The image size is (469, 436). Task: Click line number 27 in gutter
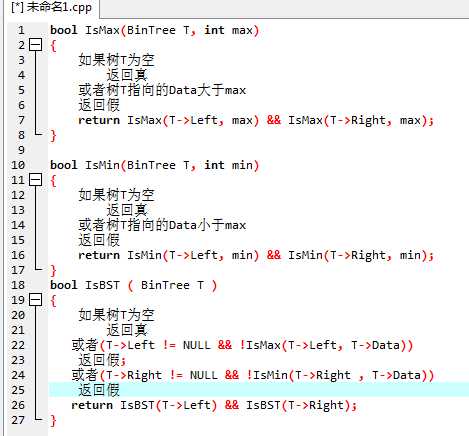click(18, 420)
